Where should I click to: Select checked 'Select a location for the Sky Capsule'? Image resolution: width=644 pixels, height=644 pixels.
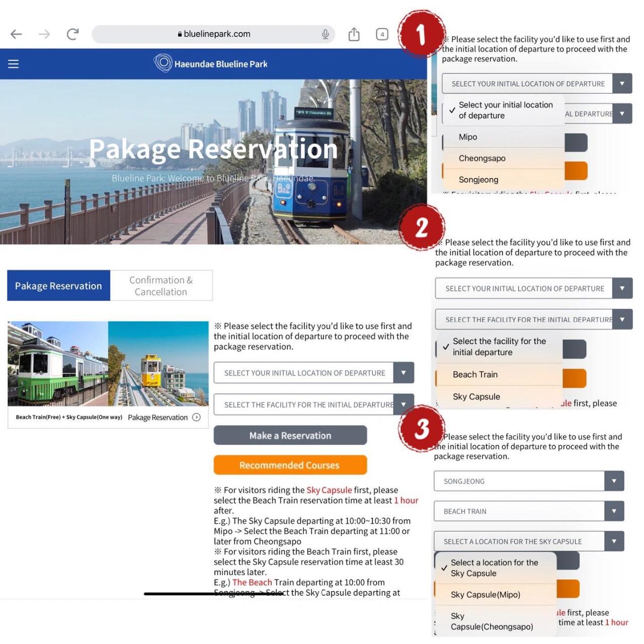(496, 568)
